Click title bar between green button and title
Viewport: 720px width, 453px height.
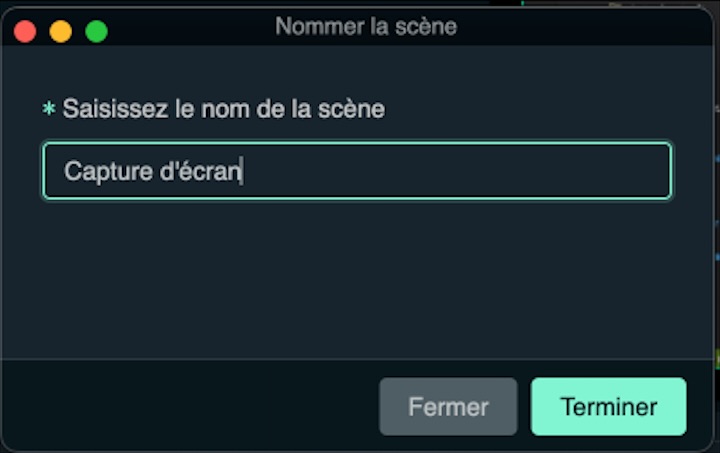click(x=190, y=27)
